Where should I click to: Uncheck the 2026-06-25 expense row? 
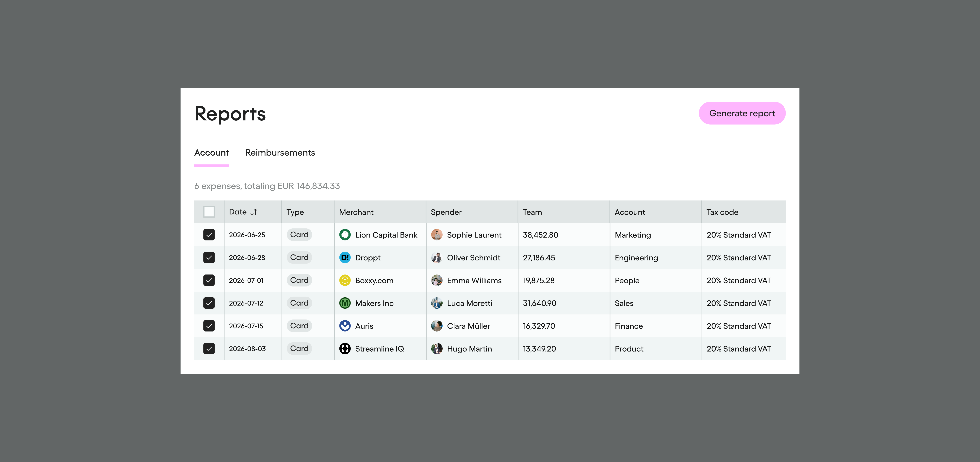(x=209, y=235)
